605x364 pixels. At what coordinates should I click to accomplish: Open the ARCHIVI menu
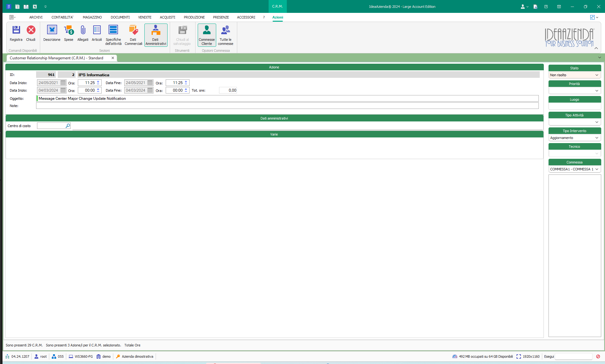pyautogui.click(x=36, y=18)
